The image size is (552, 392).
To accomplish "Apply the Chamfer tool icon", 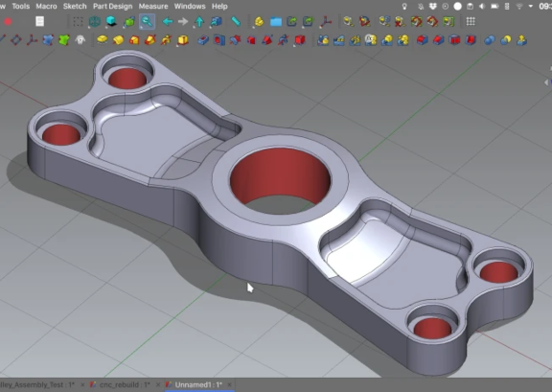I will (438, 40).
